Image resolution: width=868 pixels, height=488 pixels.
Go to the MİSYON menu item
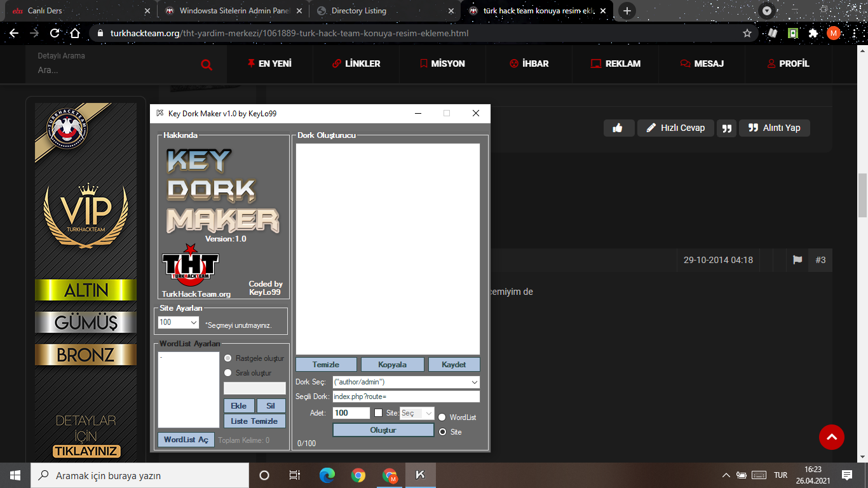tap(442, 64)
